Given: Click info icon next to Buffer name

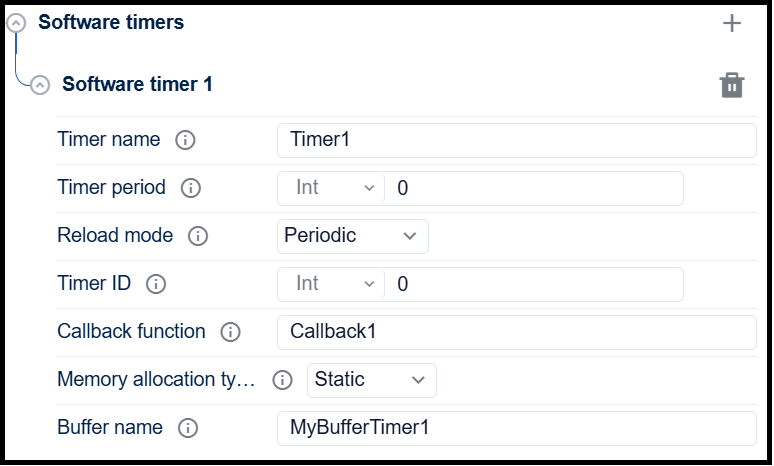Looking at the screenshot, I should tap(187, 428).
